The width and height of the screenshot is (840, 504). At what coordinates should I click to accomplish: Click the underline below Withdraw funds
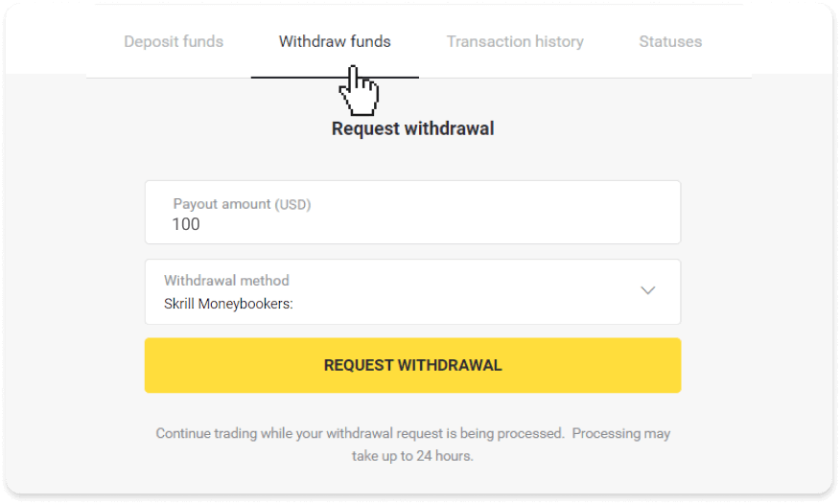pyautogui.click(x=335, y=77)
